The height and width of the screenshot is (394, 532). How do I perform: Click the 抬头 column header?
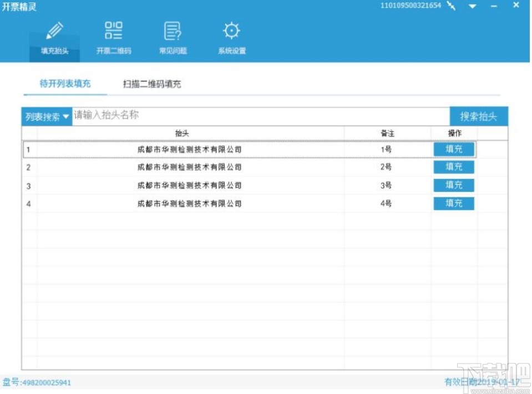click(x=182, y=133)
